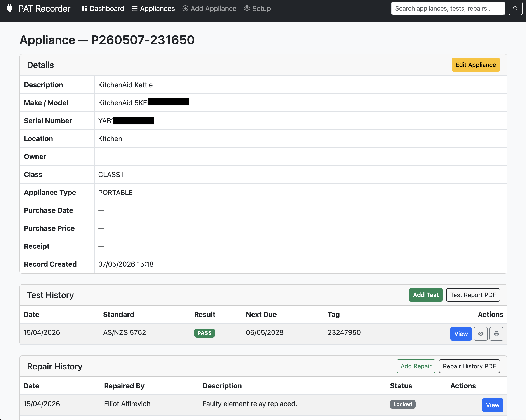Click the Serial Number label
526x420 pixels.
click(x=48, y=121)
